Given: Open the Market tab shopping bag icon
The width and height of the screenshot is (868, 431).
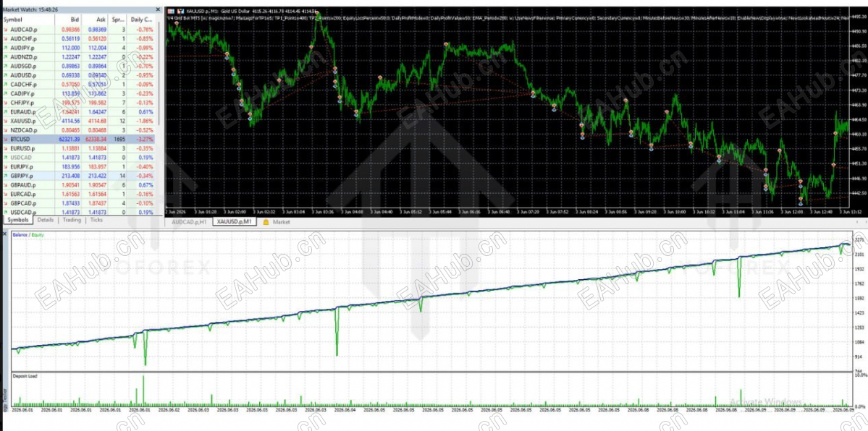Looking at the screenshot, I should 266,222.
